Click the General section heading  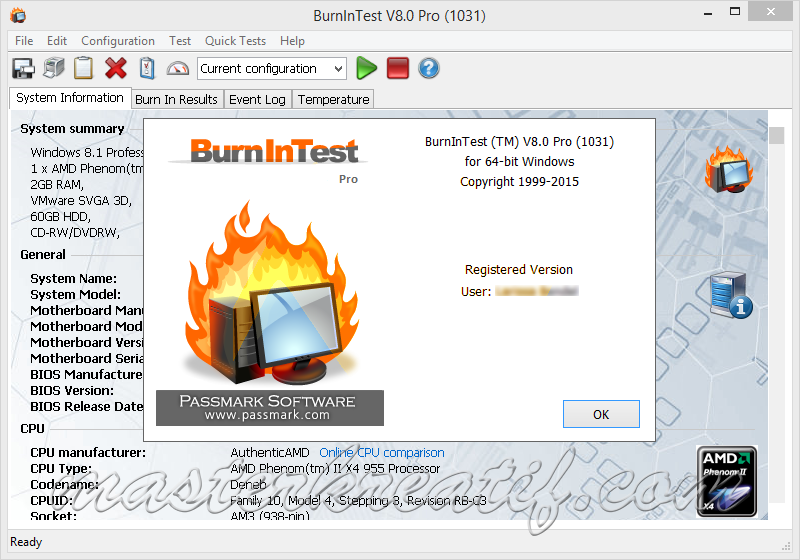[x=43, y=254]
